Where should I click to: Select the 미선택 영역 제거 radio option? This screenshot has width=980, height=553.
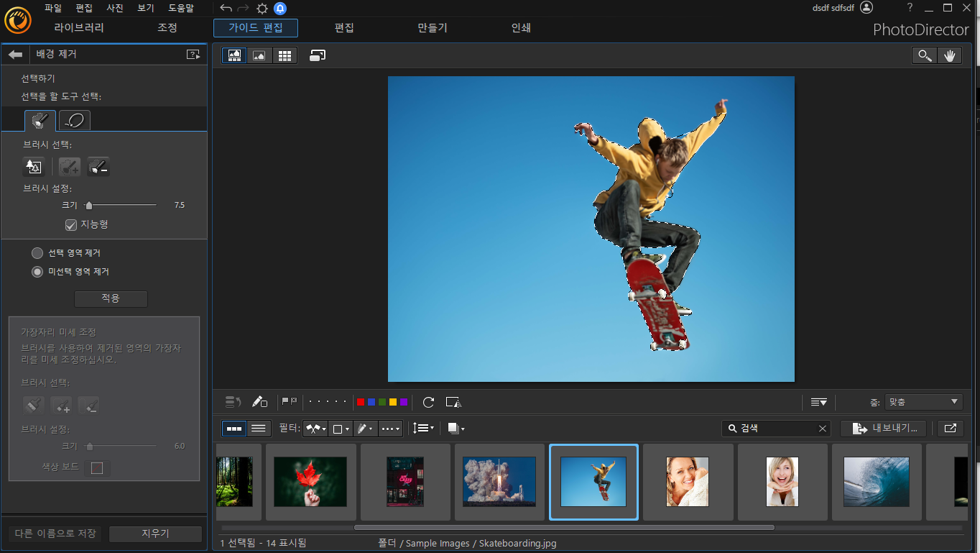37,272
